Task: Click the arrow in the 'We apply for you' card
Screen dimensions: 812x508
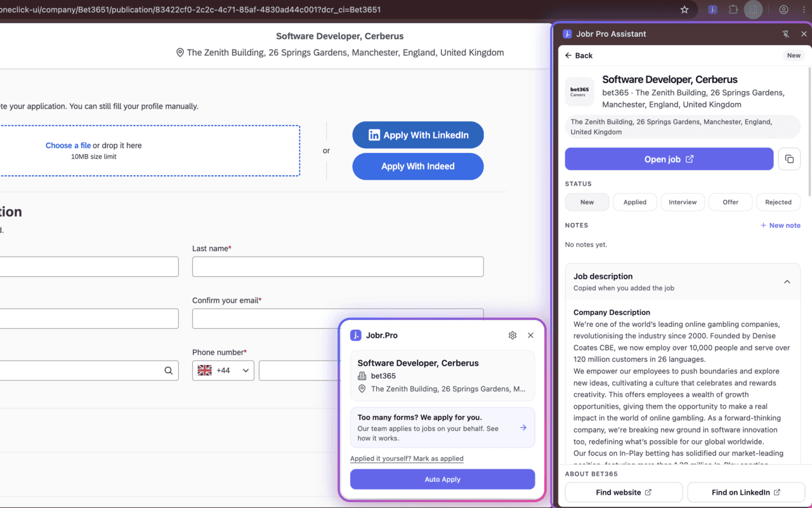Action: click(523, 428)
